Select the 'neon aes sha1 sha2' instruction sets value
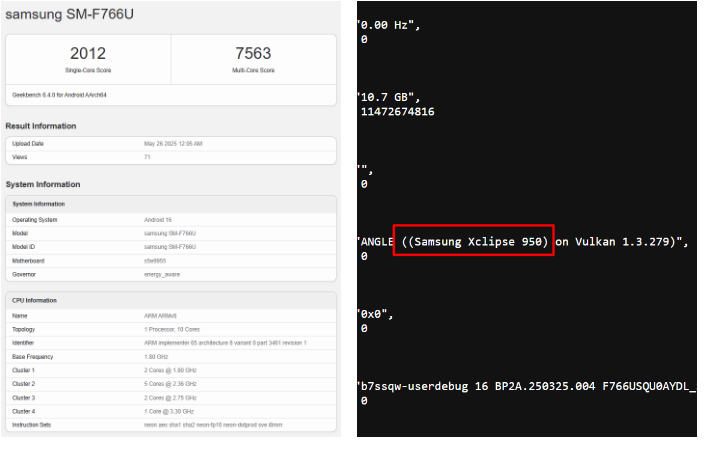The image size is (706, 451). point(213,425)
